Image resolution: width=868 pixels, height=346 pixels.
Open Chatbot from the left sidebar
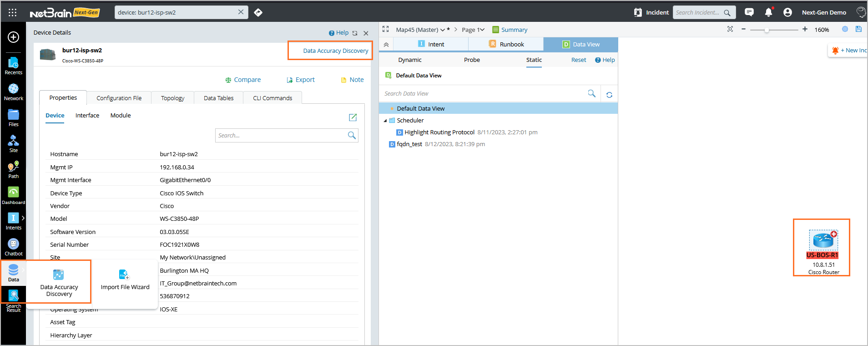point(13,247)
